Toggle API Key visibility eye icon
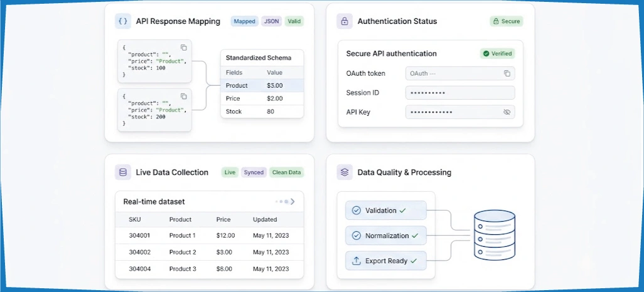The height and width of the screenshot is (292, 644). [x=507, y=112]
